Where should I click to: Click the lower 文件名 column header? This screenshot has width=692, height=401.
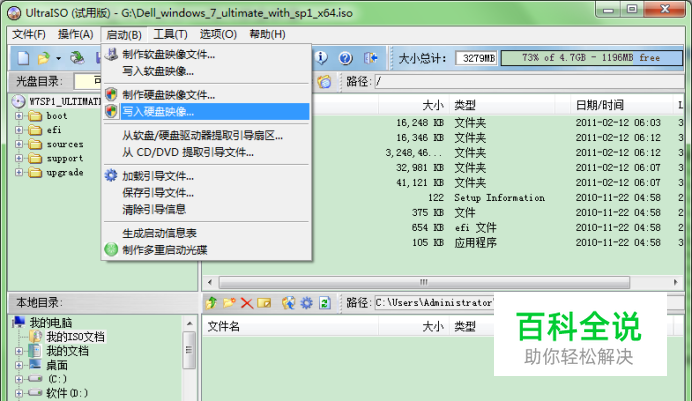[x=290, y=326]
